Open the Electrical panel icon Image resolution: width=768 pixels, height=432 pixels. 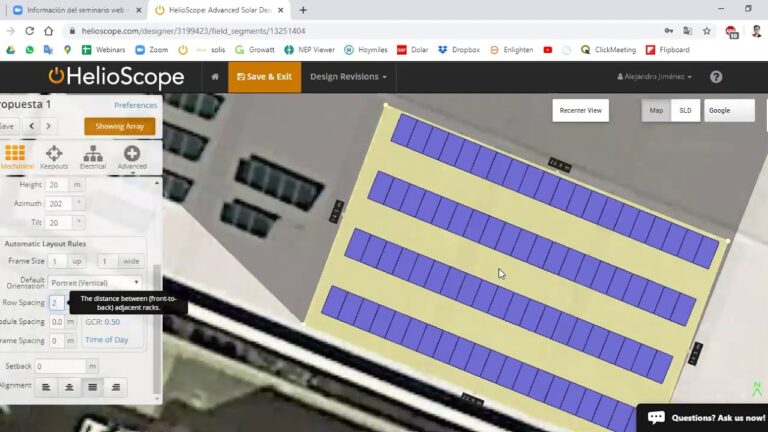point(93,156)
